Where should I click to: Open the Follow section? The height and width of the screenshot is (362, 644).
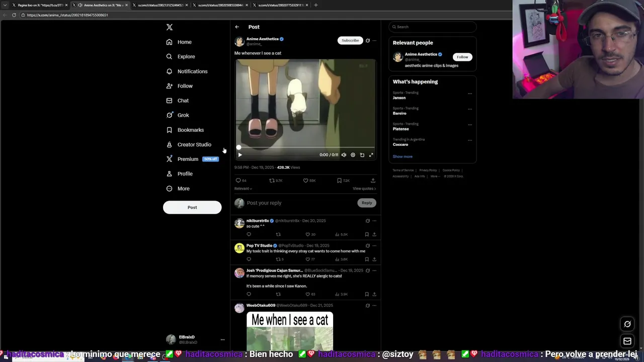pyautogui.click(x=180, y=86)
